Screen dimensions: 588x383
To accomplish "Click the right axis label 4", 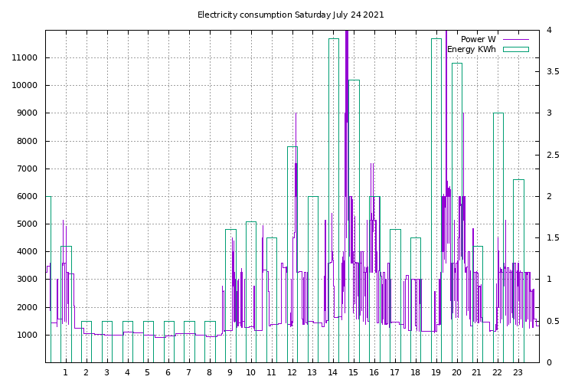I will [x=549, y=30].
